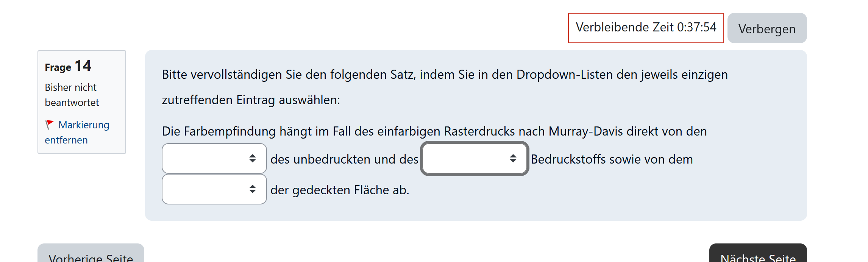The height and width of the screenshot is (262, 868).
Task: Click the red flag icon beside Markierung
Action: (49, 125)
